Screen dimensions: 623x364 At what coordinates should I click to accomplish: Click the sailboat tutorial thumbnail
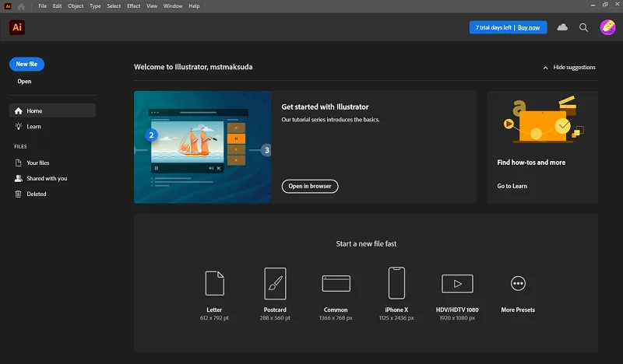click(202, 147)
